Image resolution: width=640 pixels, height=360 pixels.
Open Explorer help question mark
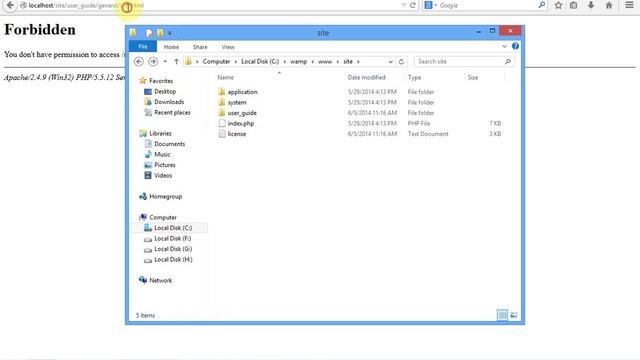pyautogui.click(x=515, y=46)
